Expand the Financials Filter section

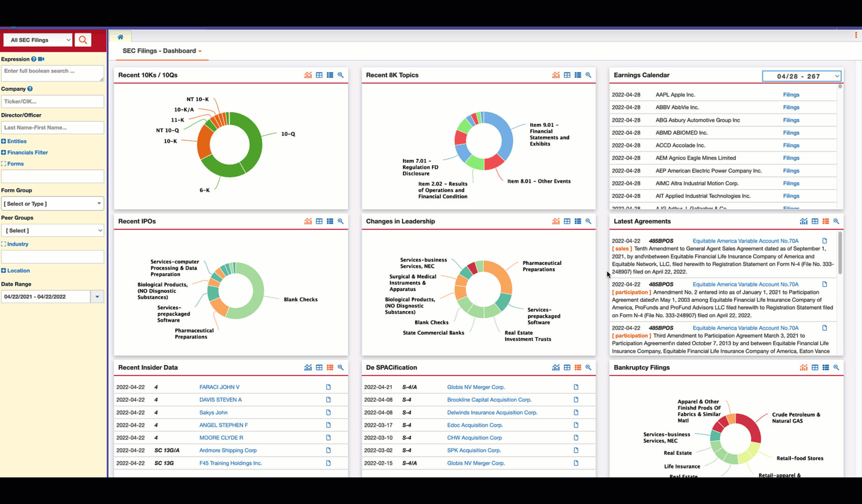tap(25, 152)
